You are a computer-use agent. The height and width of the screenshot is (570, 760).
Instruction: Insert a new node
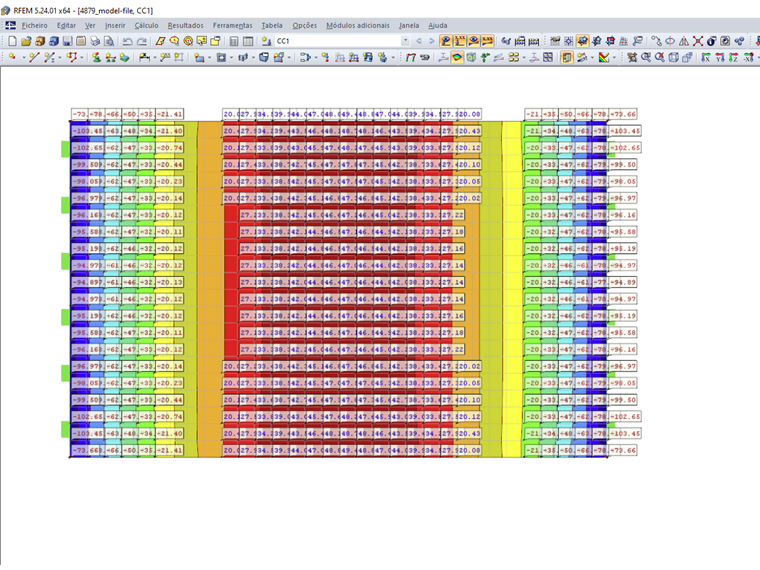tap(12, 57)
